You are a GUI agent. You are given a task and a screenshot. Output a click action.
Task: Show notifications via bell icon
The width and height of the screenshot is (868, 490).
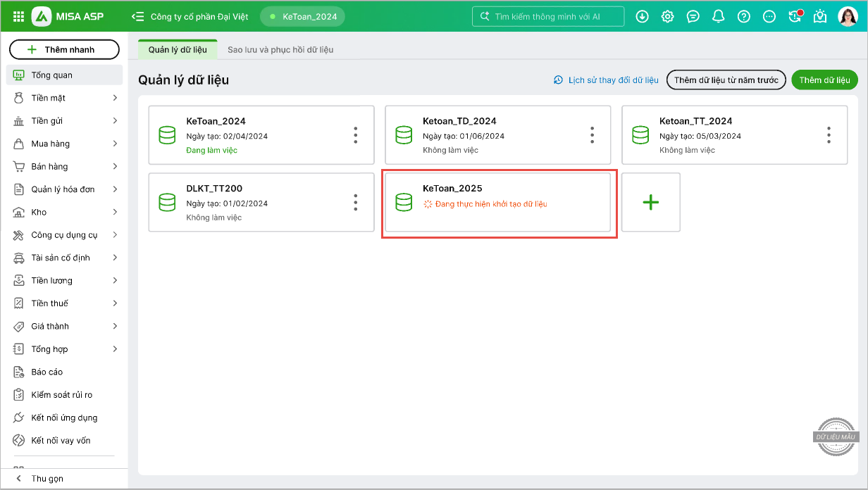click(718, 16)
